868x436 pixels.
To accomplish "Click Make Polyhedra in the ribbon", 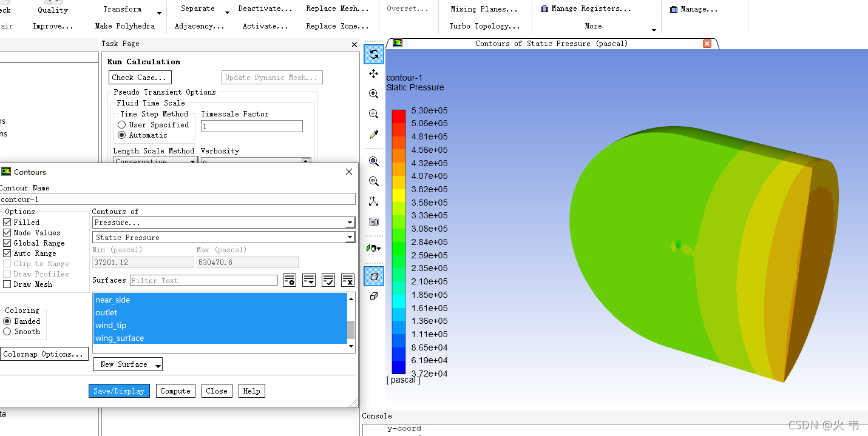I will tap(125, 26).
